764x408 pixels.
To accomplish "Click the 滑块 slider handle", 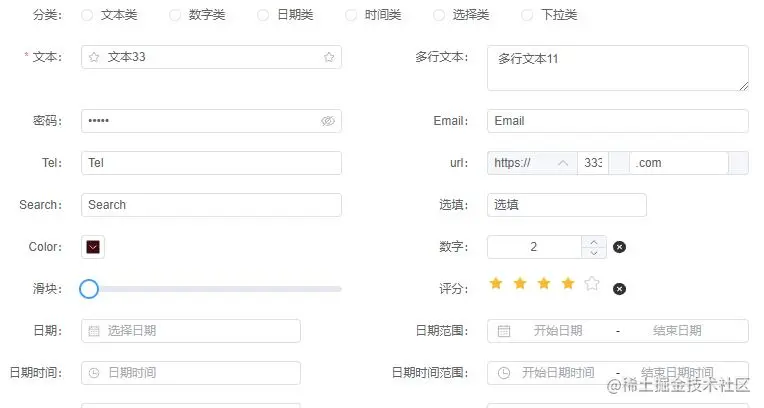I will pyautogui.click(x=89, y=289).
